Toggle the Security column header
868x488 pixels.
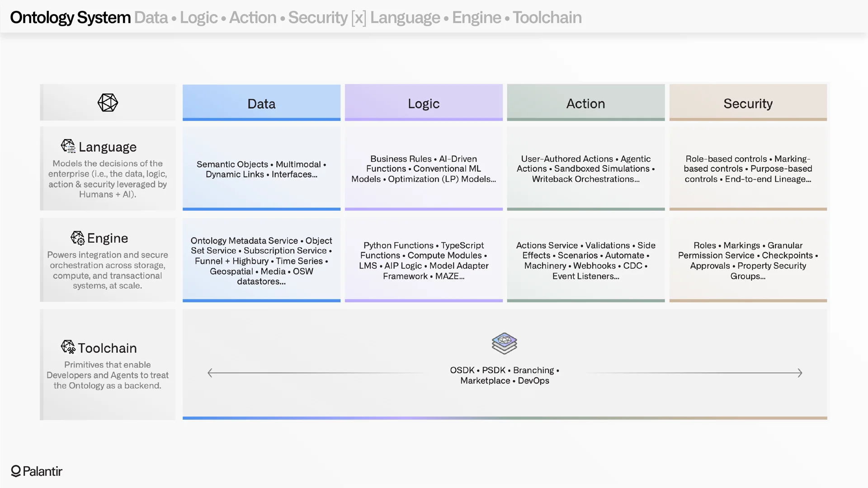pos(748,103)
